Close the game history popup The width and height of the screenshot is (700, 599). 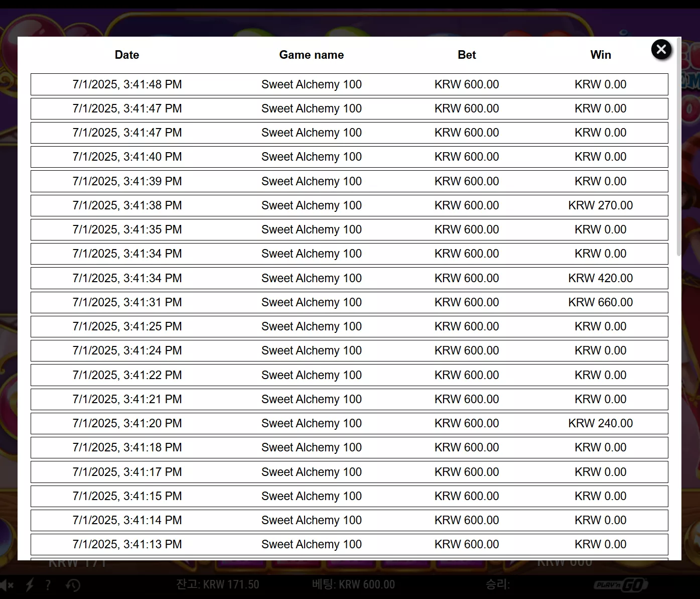(x=661, y=49)
